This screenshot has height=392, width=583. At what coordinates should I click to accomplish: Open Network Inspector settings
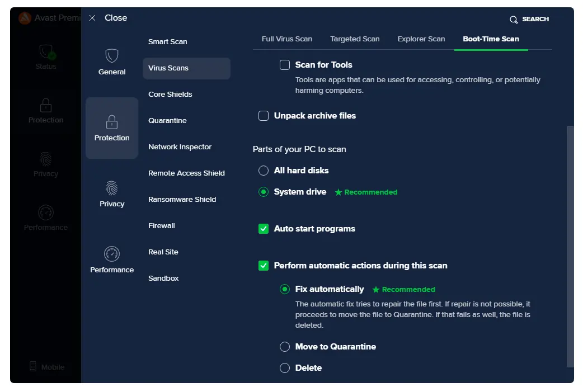click(180, 147)
